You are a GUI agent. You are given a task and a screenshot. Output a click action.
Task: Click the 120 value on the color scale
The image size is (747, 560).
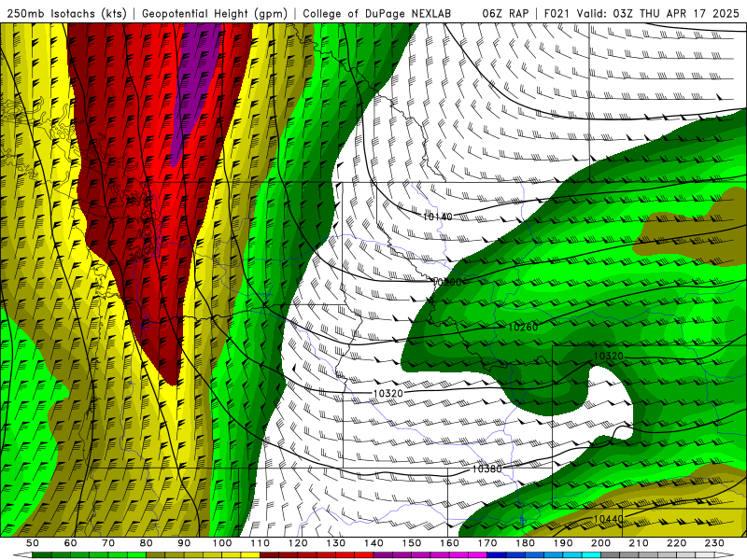tap(298, 543)
